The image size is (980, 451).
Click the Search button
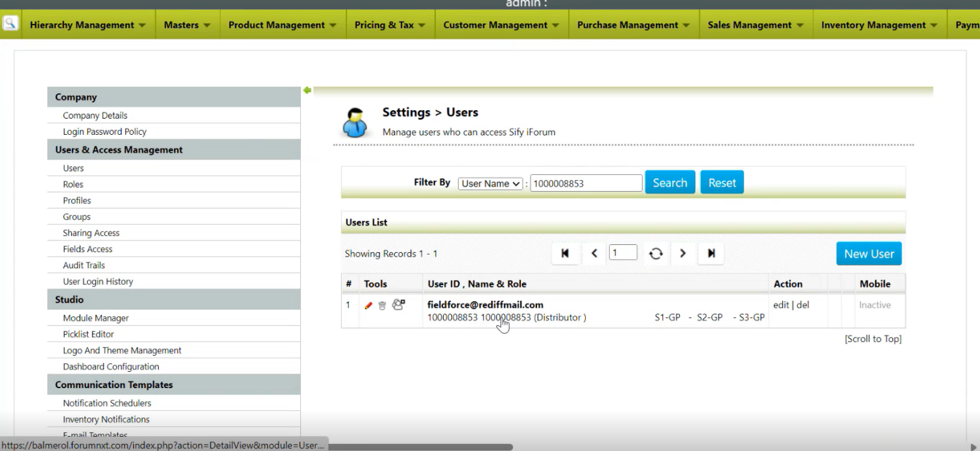click(x=670, y=183)
